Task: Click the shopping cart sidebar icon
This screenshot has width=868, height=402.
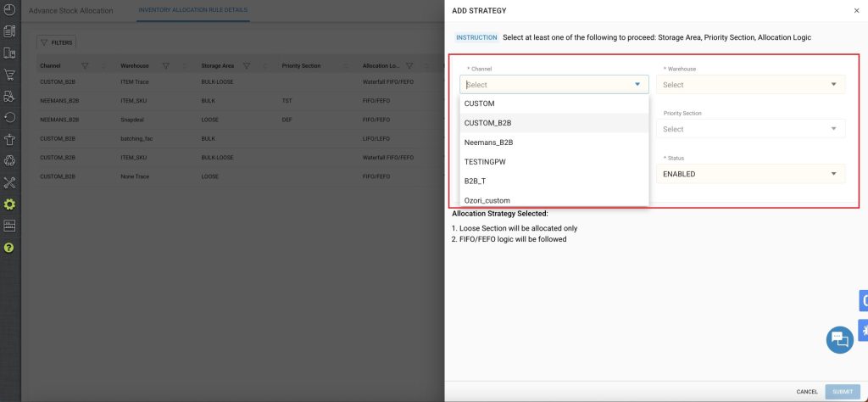Action: (10, 75)
